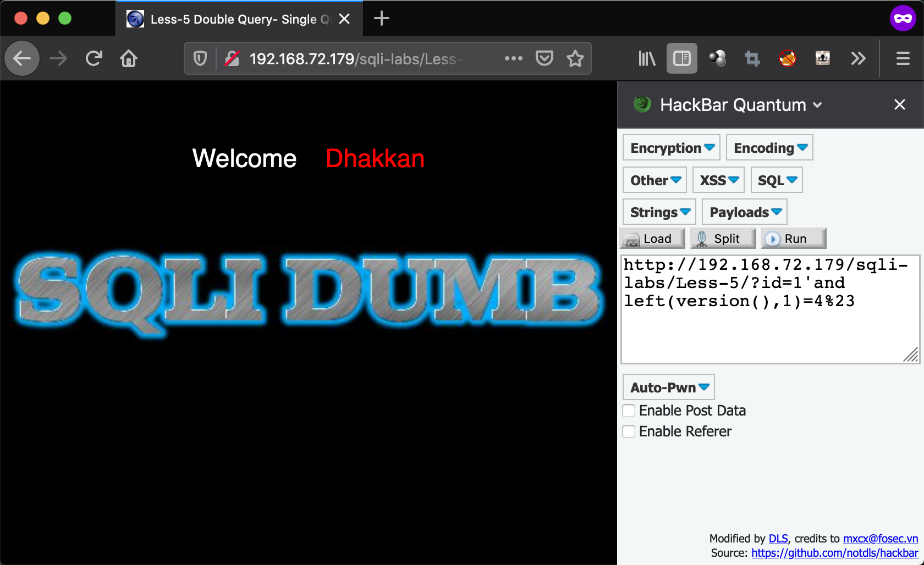
Task: Bookmark this page with the star icon
Action: 575,58
